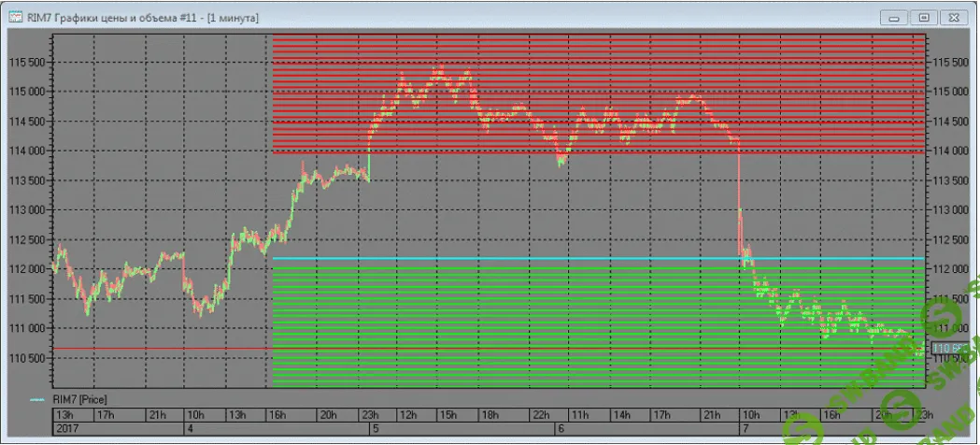Click the first 13h label on time axis
Screen dimensions: 980x445
tap(64, 415)
